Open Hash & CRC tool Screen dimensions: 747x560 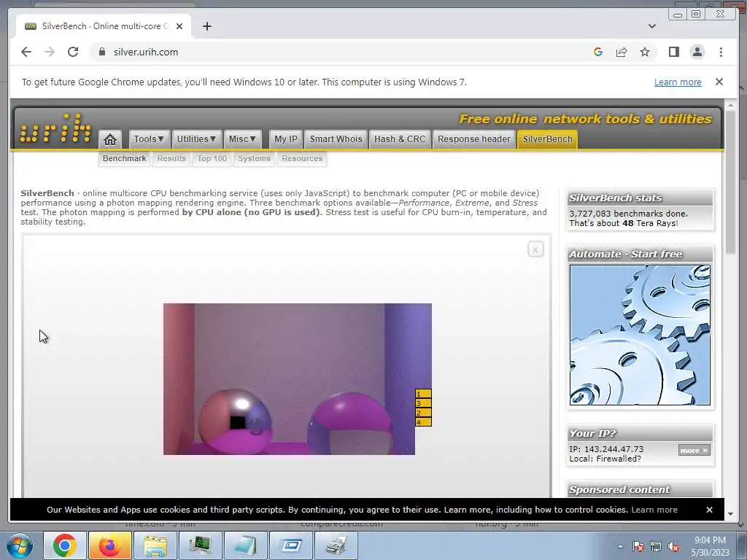[400, 139]
